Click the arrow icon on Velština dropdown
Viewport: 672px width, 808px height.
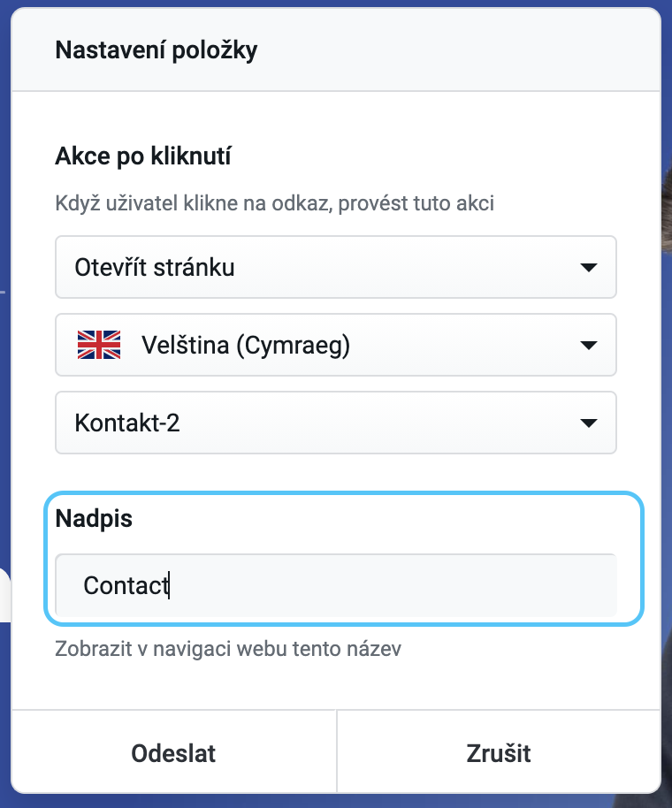[588, 346]
